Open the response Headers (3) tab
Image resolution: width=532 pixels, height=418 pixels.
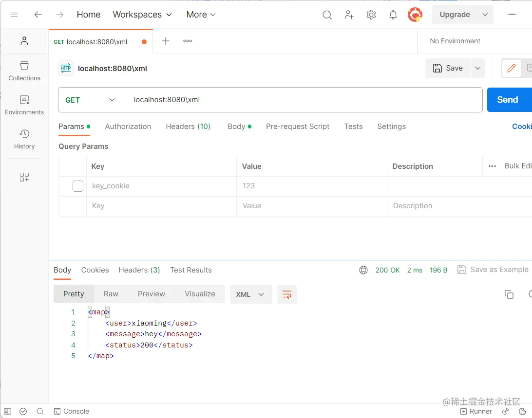139,270
